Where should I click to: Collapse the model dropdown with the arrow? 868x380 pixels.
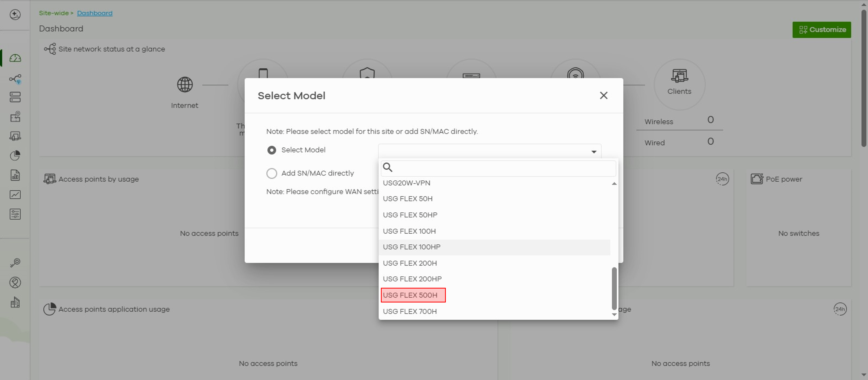tap(594, 152)
